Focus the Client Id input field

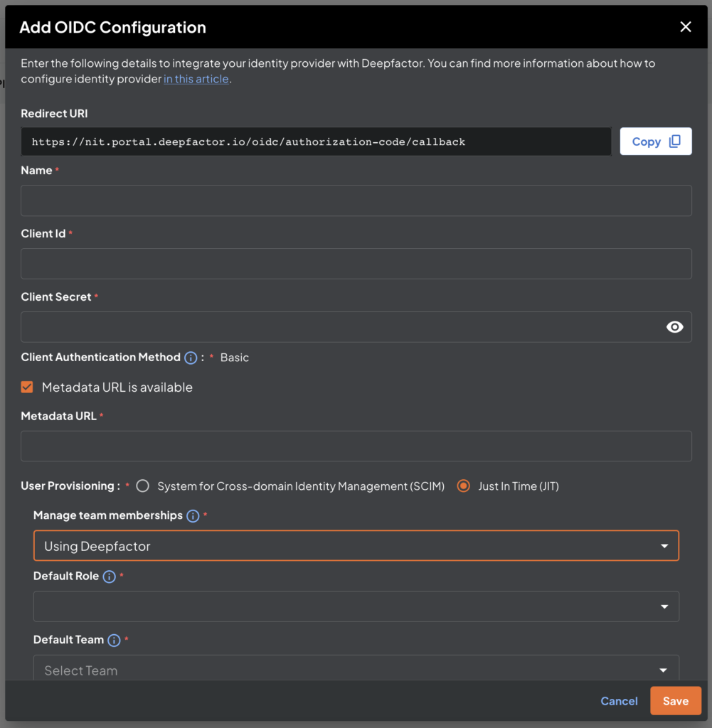[356, 264]
